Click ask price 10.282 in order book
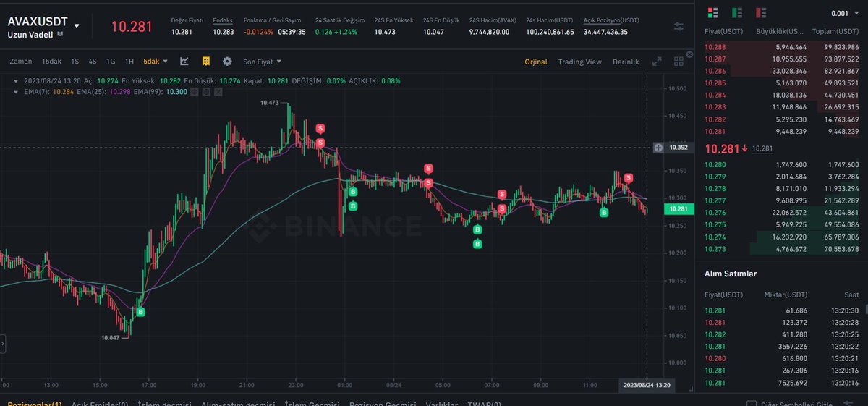Viewport: 868px width, 406px height. pyautogui.click(x=715, y=119)
